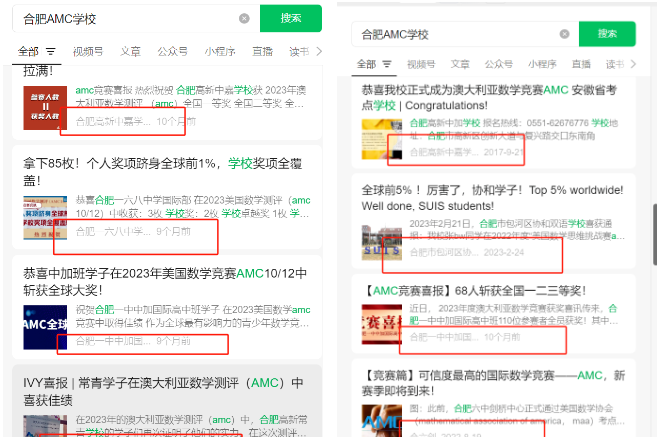Switch to 视频号 tab in left panel
This screenshot has height=437, width=657.
88,51
